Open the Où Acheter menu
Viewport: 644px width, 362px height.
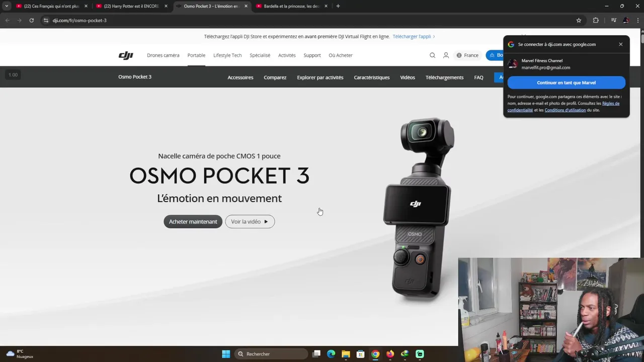pos(341,55)
